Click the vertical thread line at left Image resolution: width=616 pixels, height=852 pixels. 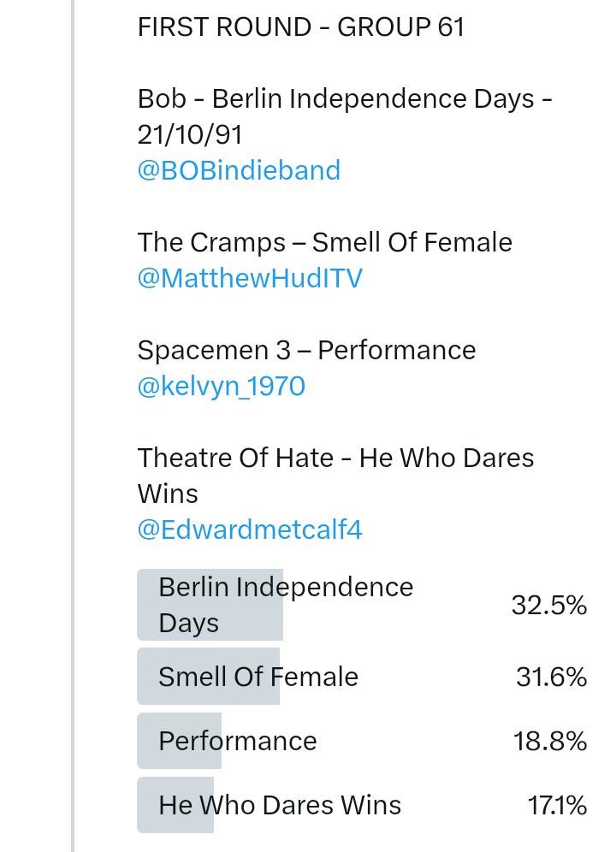point(74,426)
